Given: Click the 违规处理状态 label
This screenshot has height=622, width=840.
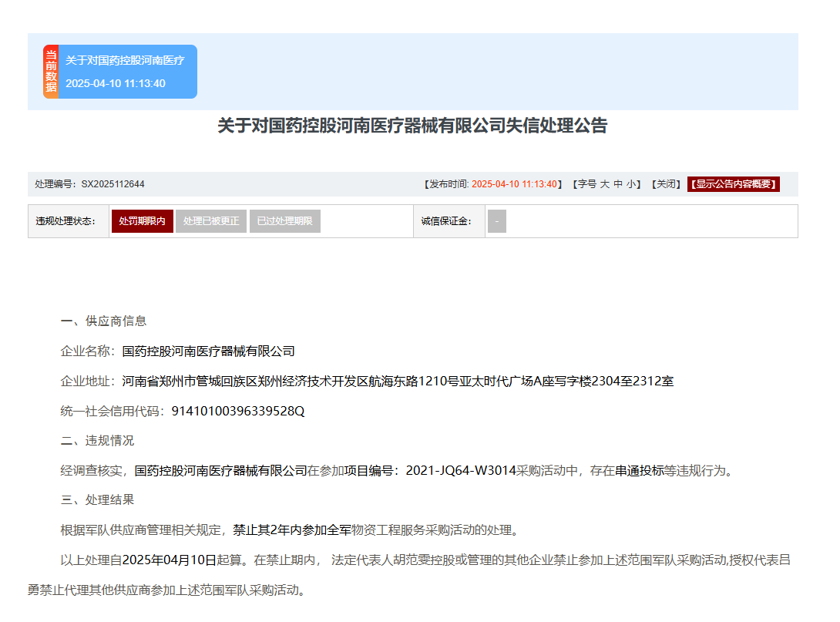Looking at the screenshot, I should (x=66, y=221).
